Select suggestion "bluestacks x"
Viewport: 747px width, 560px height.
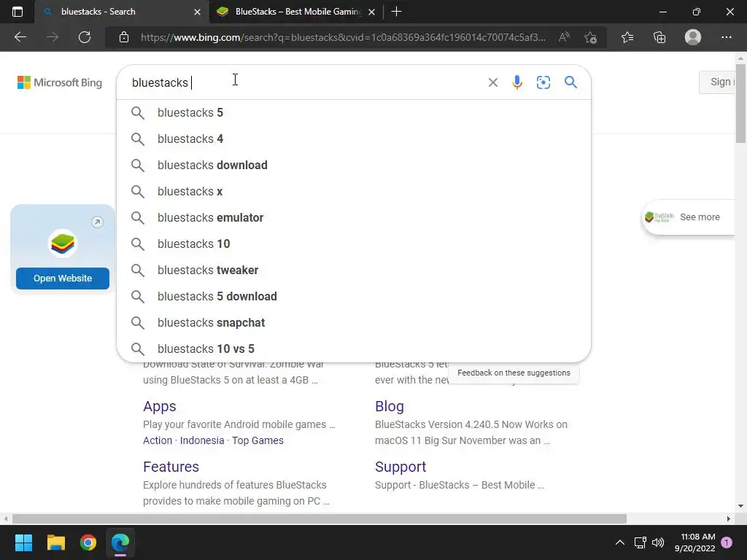pos(354,191)
